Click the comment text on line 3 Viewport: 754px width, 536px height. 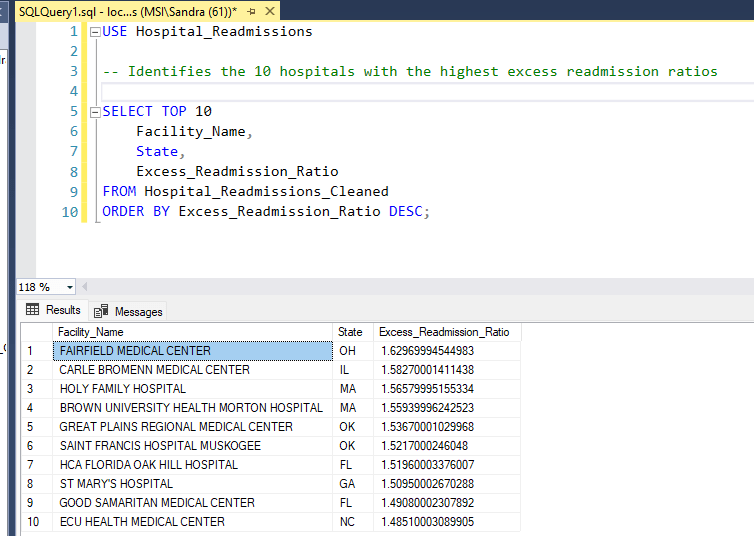click(x=410, y=72)
